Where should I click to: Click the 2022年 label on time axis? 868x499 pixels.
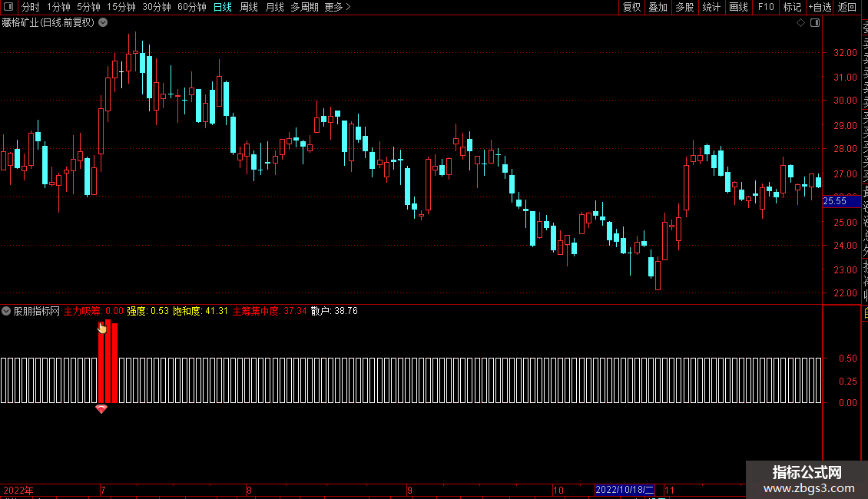18,490
